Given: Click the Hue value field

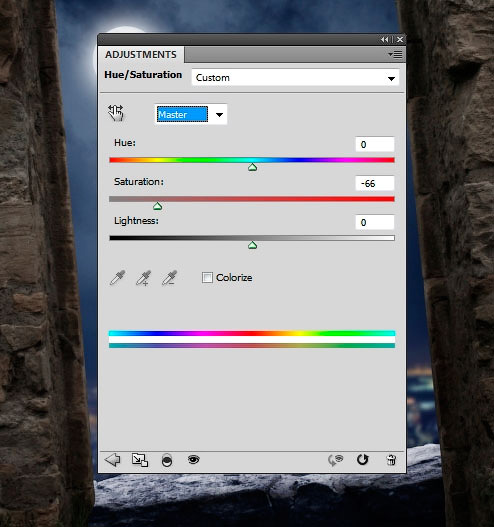Looking at the screenshot, I should pos(375,145).
